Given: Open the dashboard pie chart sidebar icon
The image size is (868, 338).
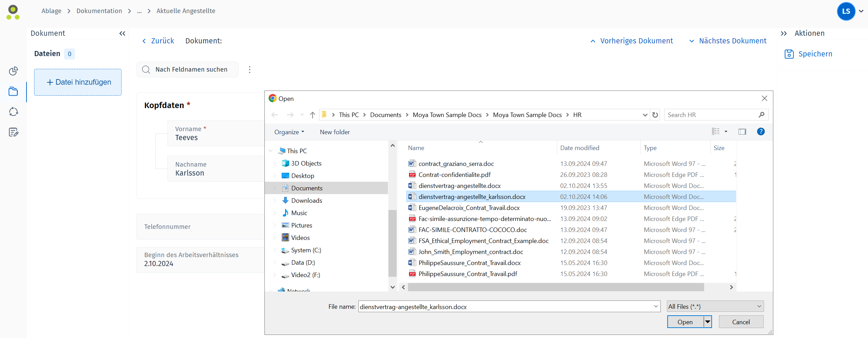Looking at the screenshot, I should [13, 71].
